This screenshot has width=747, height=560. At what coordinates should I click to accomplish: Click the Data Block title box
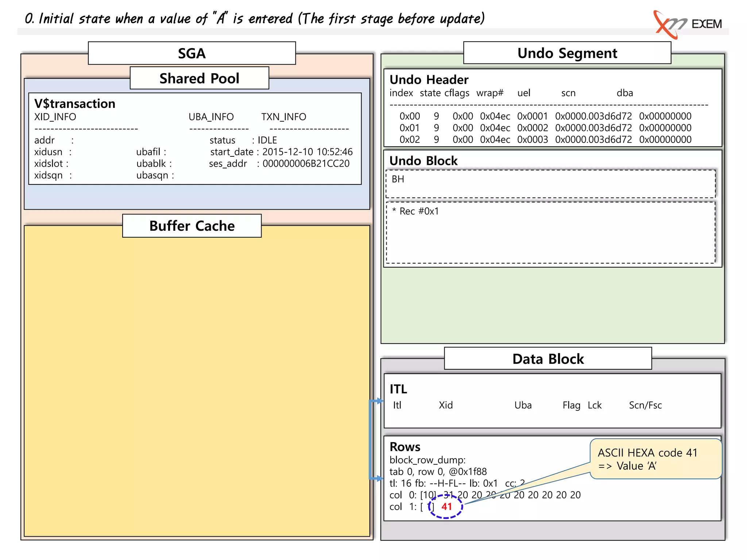click(548, 359)
